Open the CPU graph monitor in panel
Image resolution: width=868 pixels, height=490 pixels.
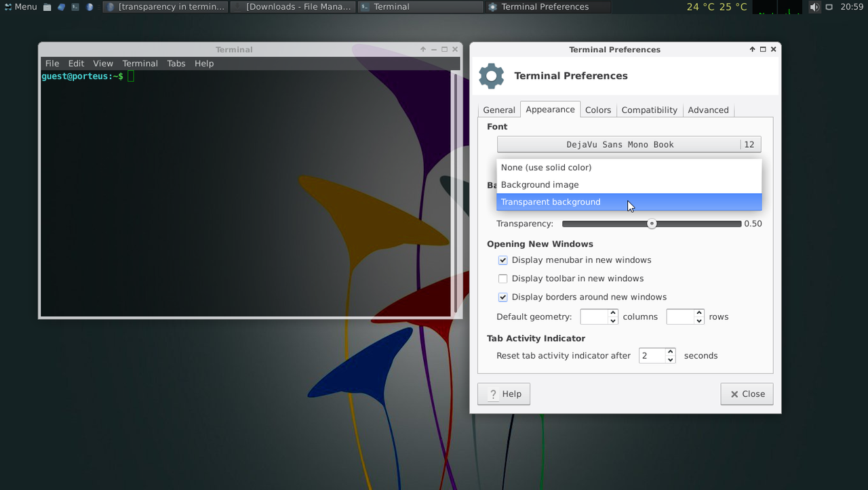778,7
